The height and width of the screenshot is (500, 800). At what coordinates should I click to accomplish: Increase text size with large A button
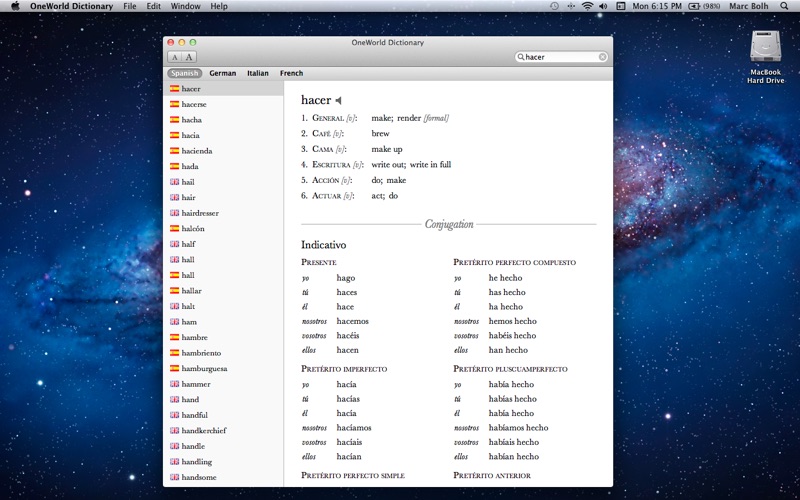(189, 57)
